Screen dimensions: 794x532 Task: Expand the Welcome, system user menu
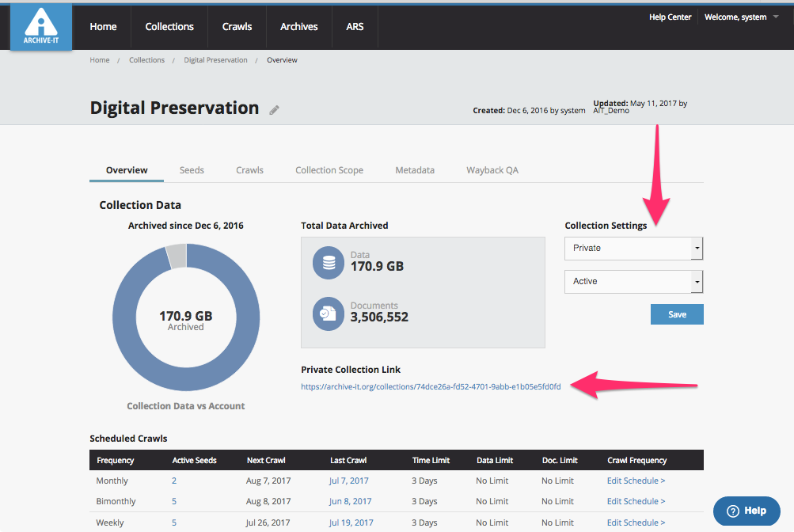(x=735, y=17)
